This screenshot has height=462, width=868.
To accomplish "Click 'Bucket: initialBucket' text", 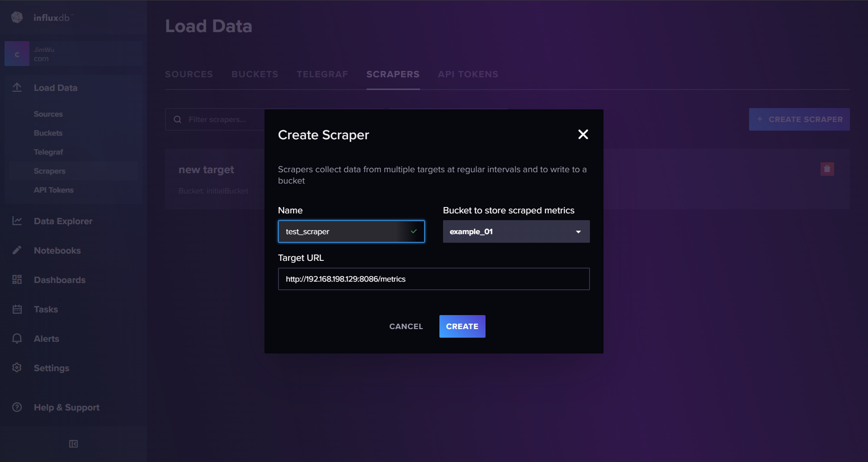I will tap(213, 191).
